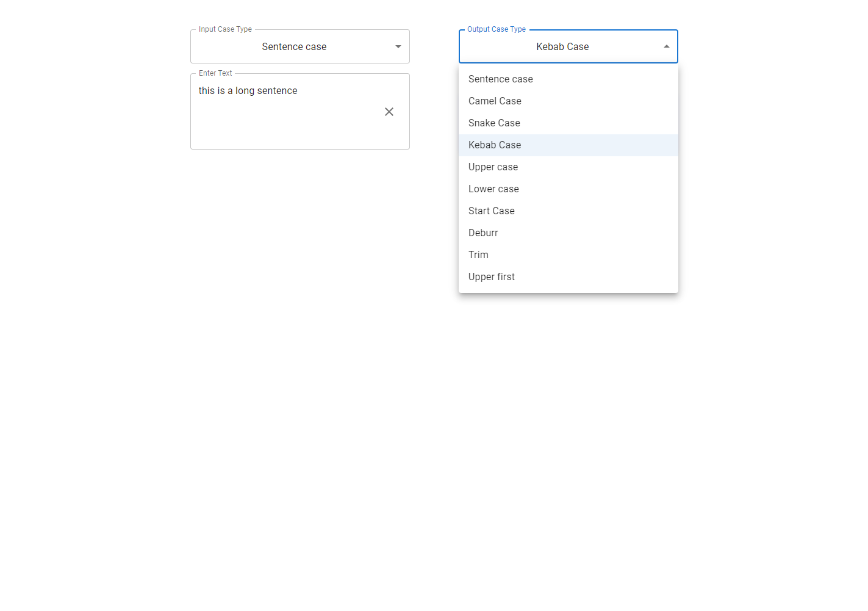Pick Lower case output option
This screenshot has height=611, width=868.
coord(493,189)
